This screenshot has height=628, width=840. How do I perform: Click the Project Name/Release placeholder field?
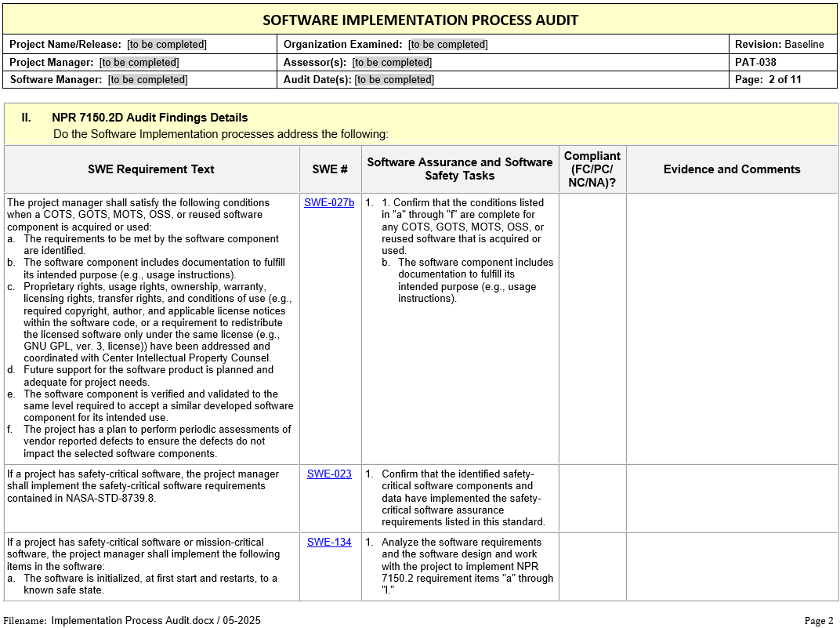[167, 45]
